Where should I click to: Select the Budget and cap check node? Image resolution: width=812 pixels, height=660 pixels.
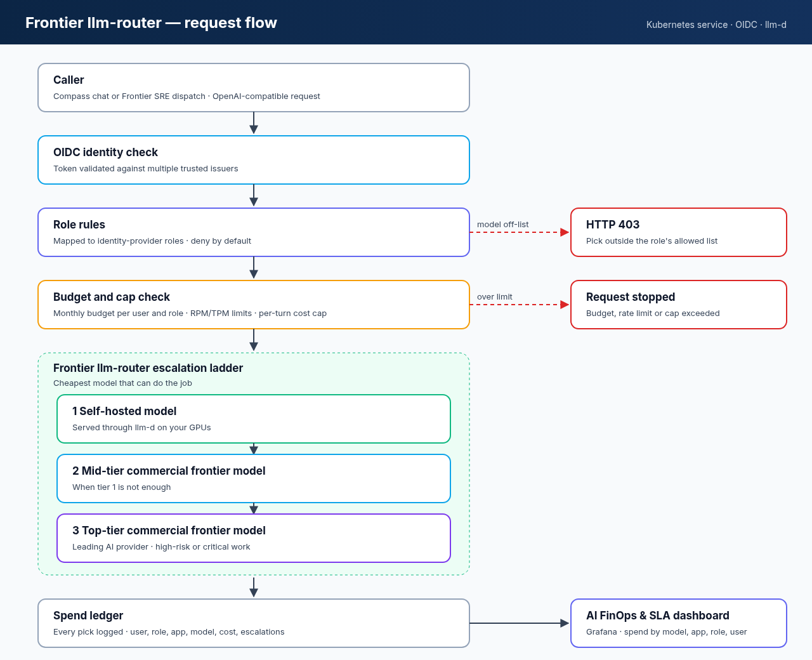click(254, 305)
